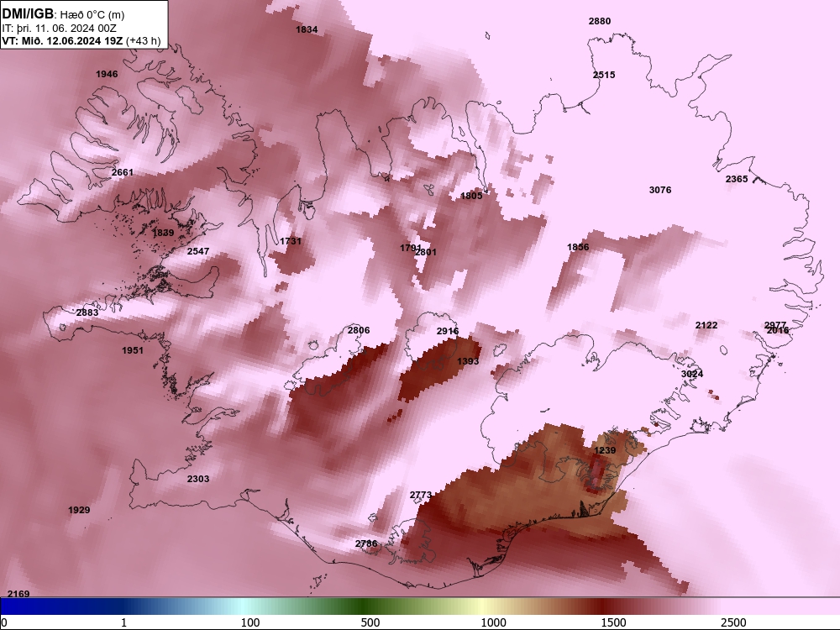Image resolution: width=840 pixels, height=630 pixels.
Task: Click the map value 2365
Action: pyautogui.click(x=737, y=179)
